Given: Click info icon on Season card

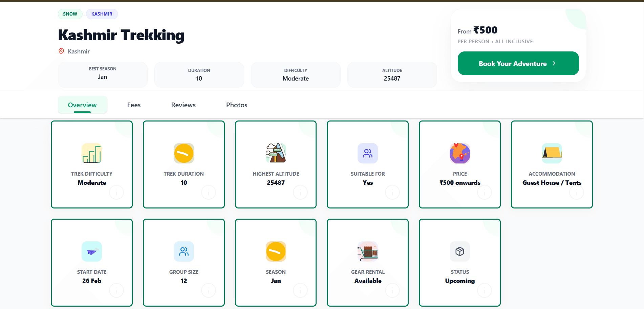Looking at the screenshot, I should (300, 290).
